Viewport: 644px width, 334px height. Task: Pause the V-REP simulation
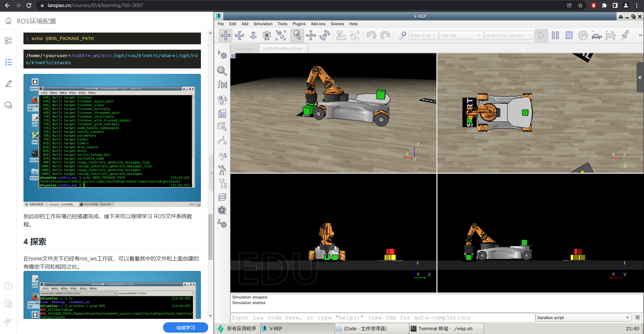coord(555,35)
